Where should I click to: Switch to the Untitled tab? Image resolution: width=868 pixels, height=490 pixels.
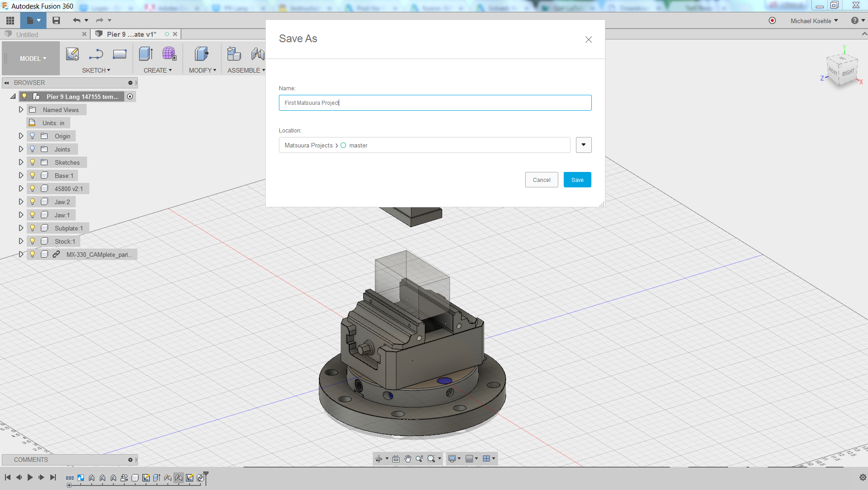pyautogui.click(x=27, y=34)
